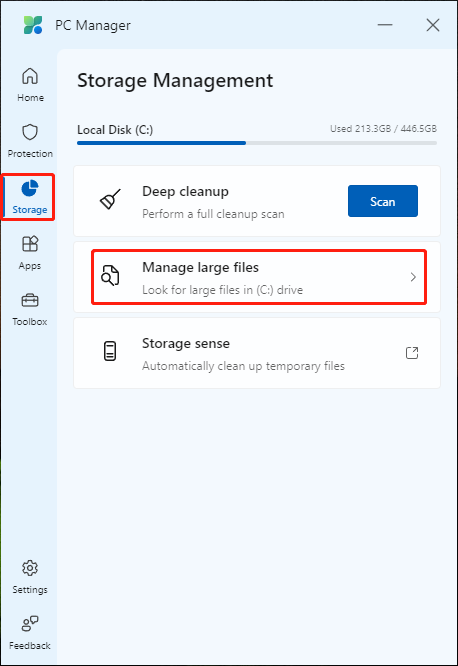458x666 pixels.
Task: Start the Deep cleanup Scan
Action: point(383,201)
